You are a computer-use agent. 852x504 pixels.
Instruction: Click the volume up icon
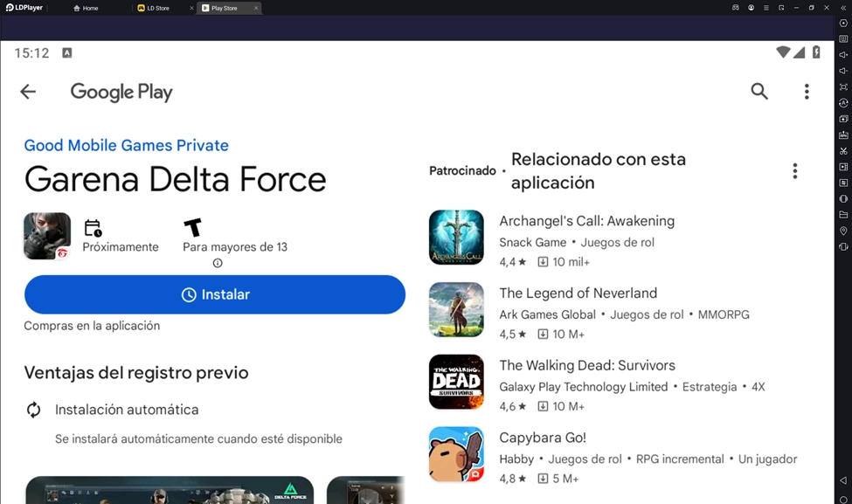click(843, 55)
